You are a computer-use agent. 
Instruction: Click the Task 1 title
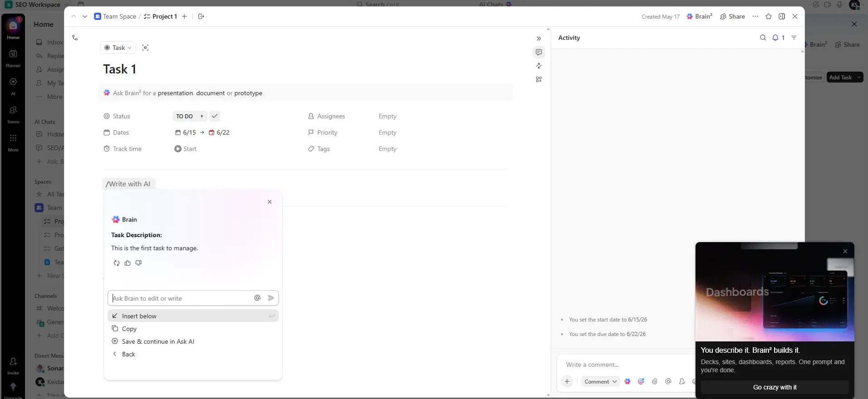click(120, 69)
